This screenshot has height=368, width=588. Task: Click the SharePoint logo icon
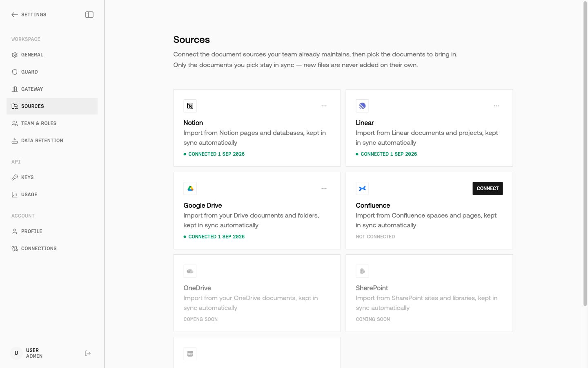(363, 272)
